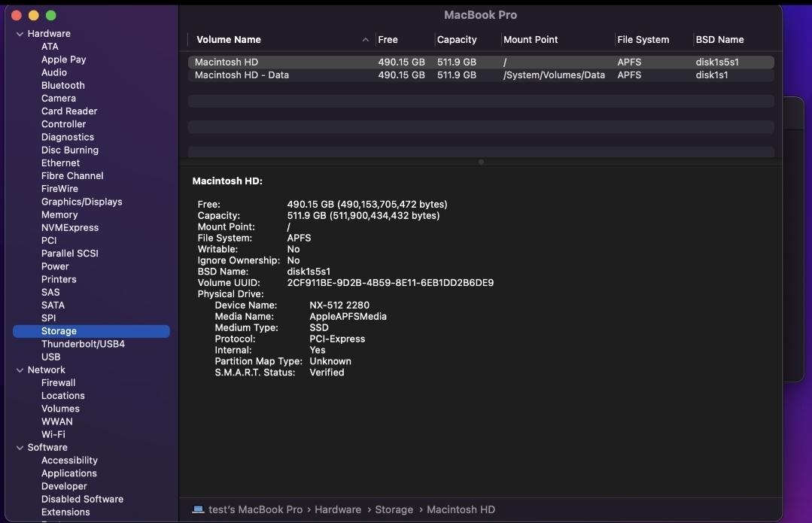Viewport: 812px width, 523px height.
Task: Select SATA in the sidebar
Action: point(53,306)
